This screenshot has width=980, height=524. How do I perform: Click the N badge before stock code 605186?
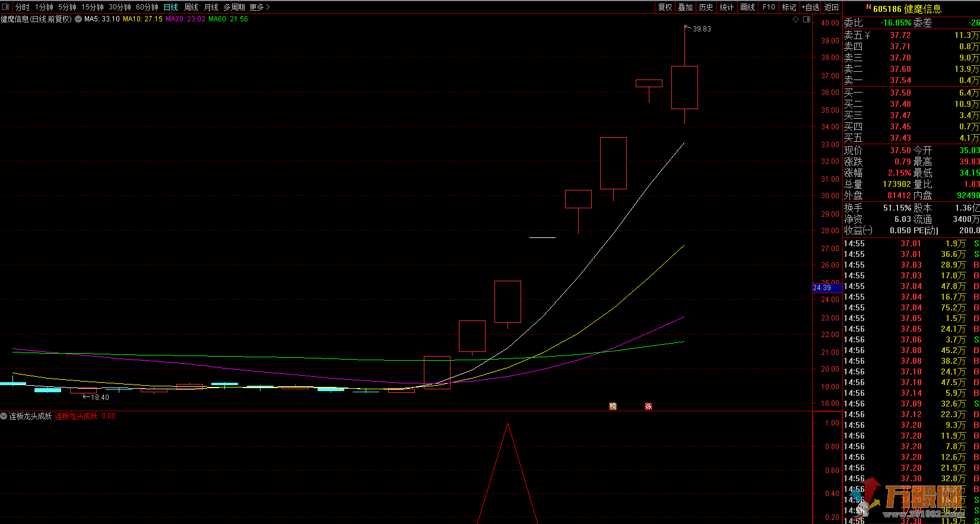coord(868,7)
